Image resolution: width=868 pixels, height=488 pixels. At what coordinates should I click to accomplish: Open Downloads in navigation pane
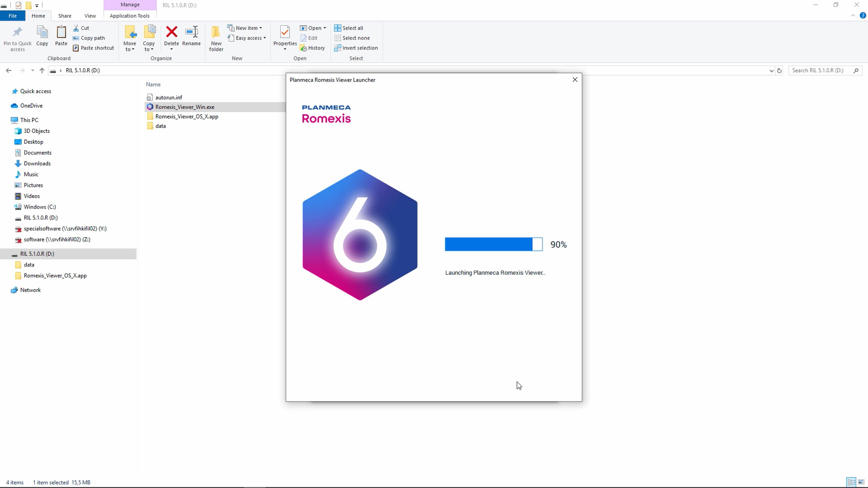coord(37,163)
